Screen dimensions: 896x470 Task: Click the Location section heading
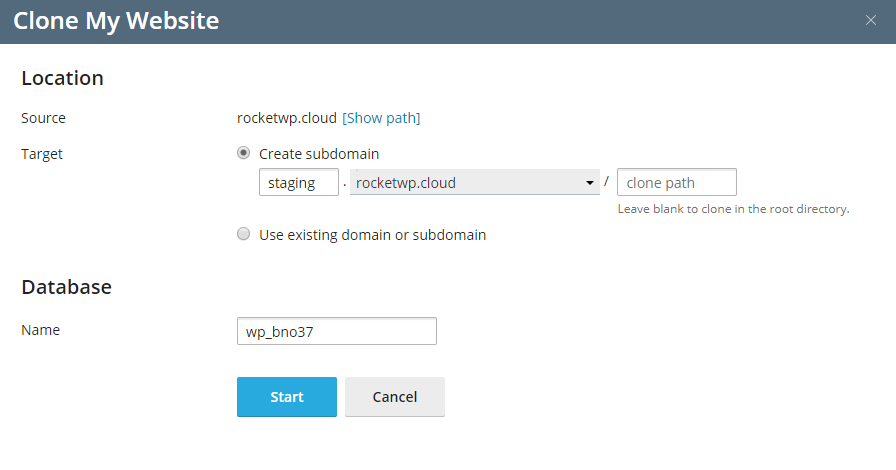point(62,78)
